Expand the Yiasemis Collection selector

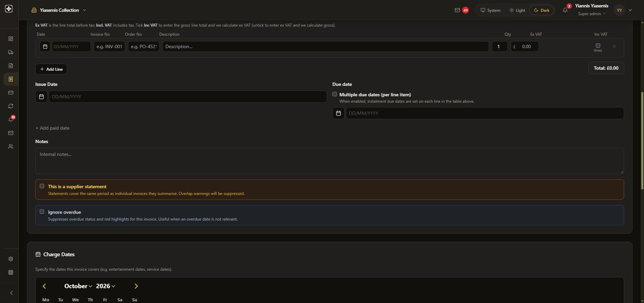coord(59,10)
